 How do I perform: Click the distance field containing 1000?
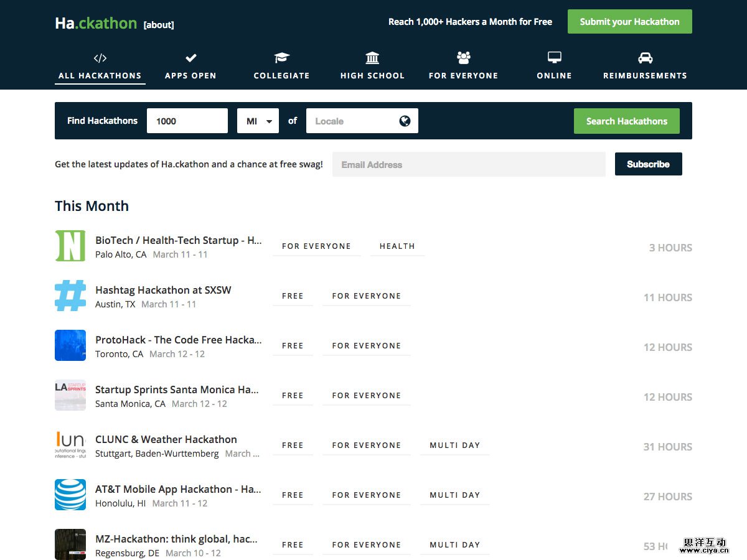[187, 121]
